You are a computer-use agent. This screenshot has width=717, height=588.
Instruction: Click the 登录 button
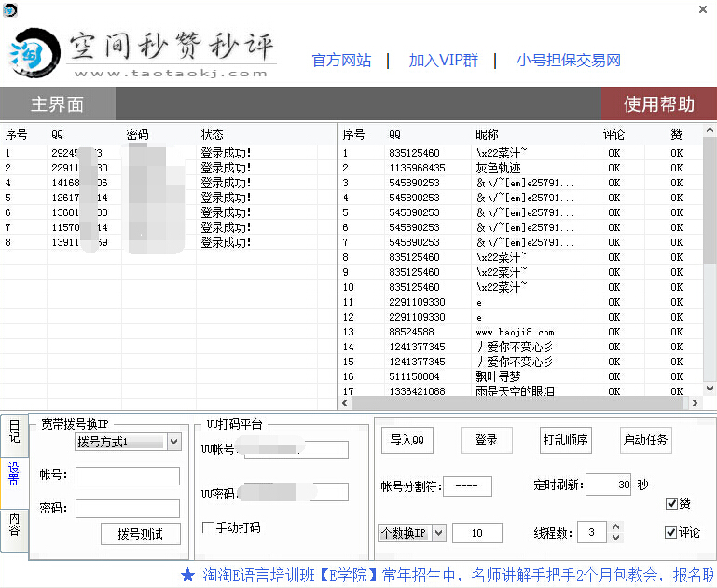tap(487, 440)
